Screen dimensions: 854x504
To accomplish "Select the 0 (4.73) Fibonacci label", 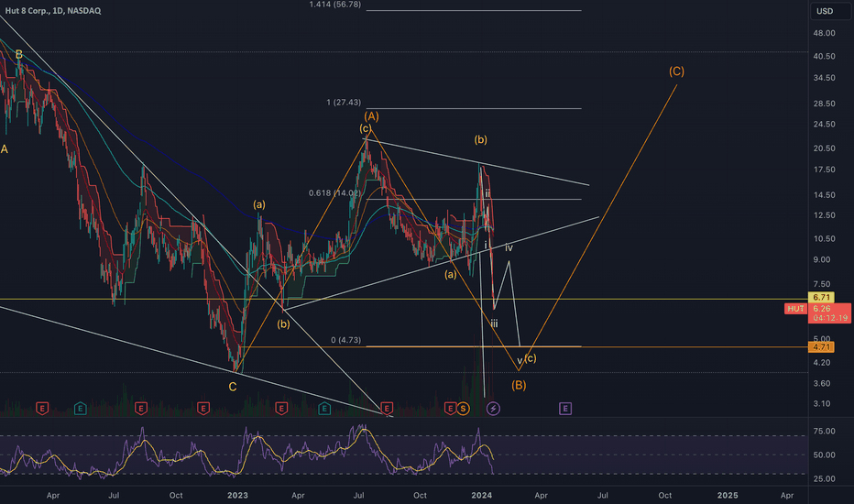I will pyautogui.click(x=345, y=340).
